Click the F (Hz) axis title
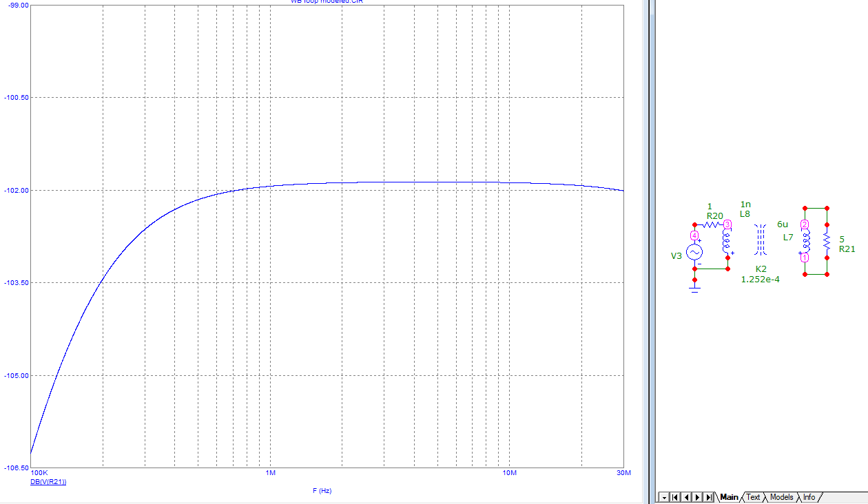868x504 pixels. click(x=322, y=491)
